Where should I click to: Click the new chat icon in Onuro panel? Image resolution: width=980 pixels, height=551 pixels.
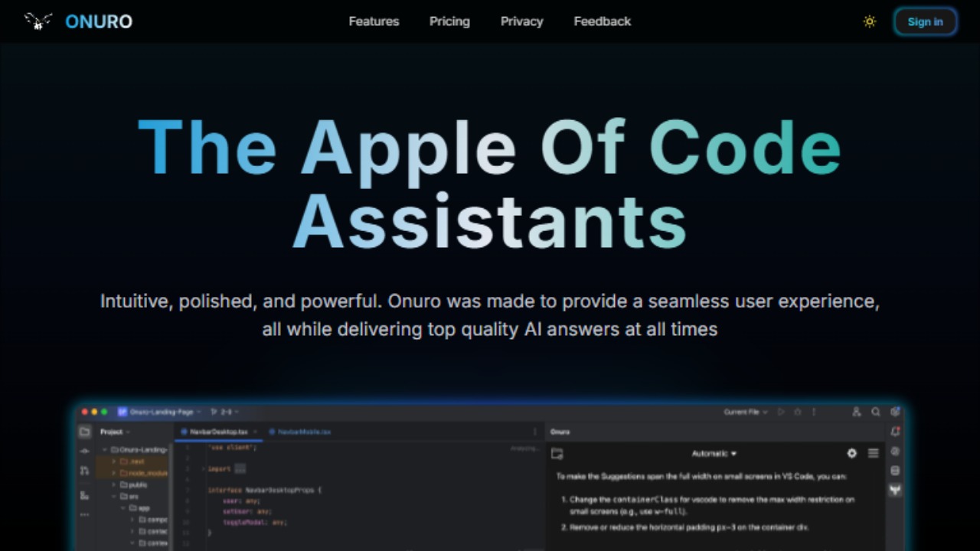click(557, 454)
